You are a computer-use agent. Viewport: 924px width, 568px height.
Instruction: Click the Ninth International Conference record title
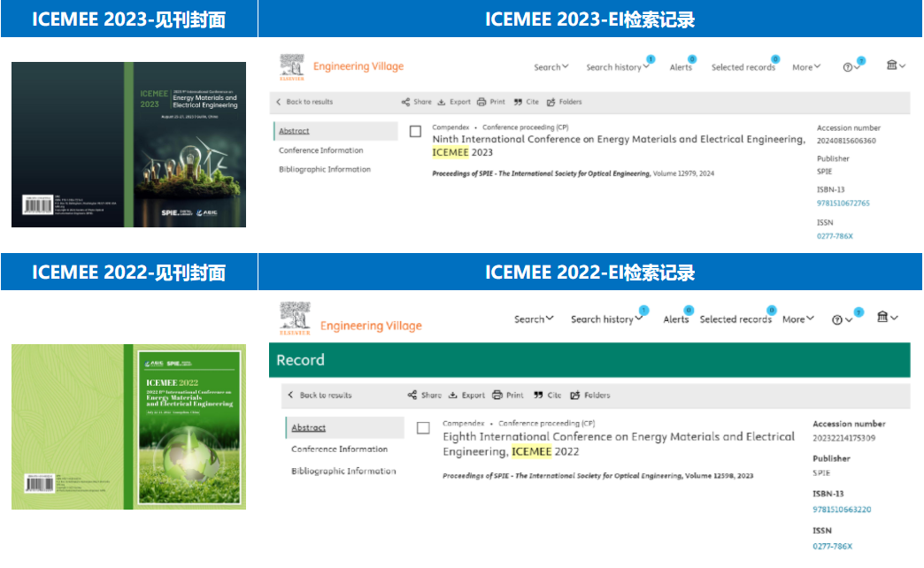click(x=619, y=145)
